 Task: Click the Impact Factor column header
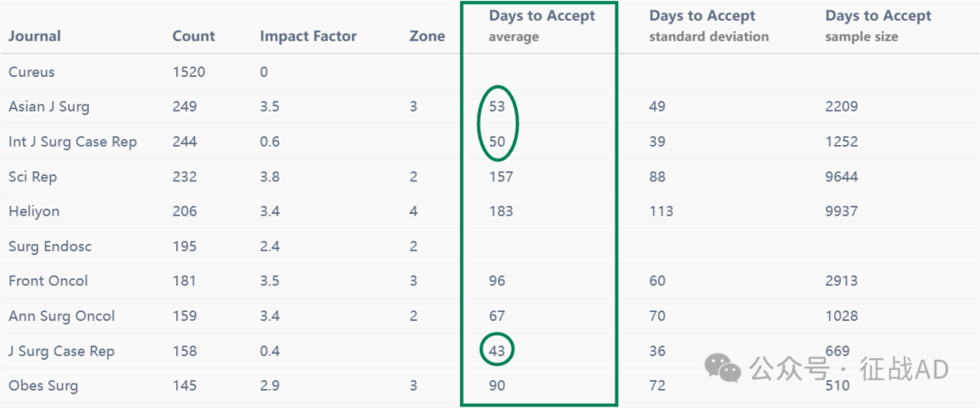click(309, 36)
